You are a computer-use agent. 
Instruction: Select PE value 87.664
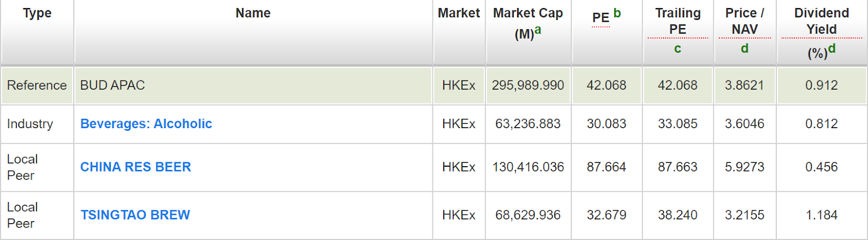click(607, 167)
